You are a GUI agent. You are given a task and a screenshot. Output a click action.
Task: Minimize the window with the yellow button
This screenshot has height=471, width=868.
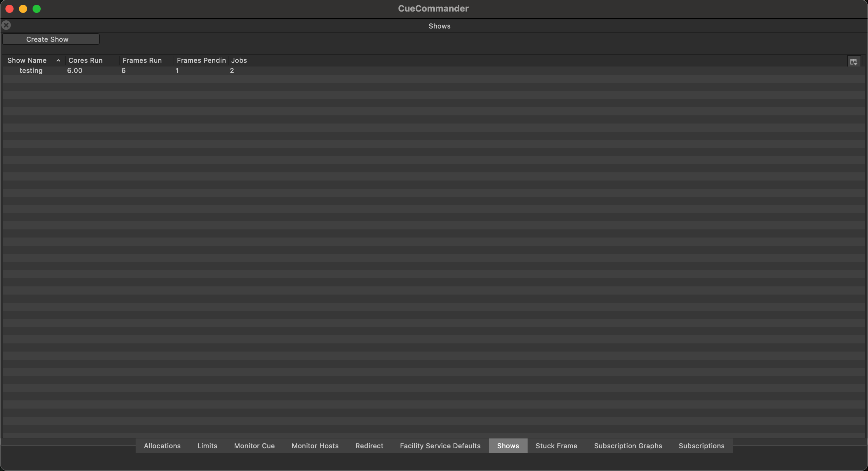[23, 9]
